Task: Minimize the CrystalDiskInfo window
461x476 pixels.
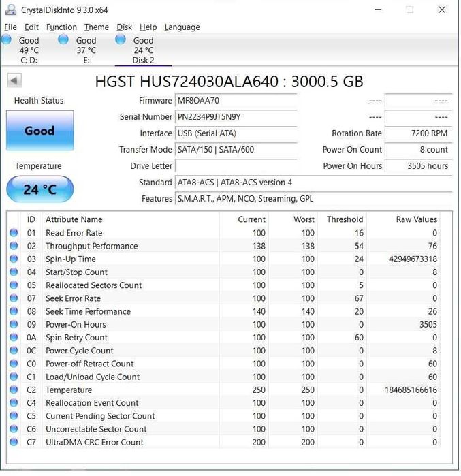Action: 378,10
